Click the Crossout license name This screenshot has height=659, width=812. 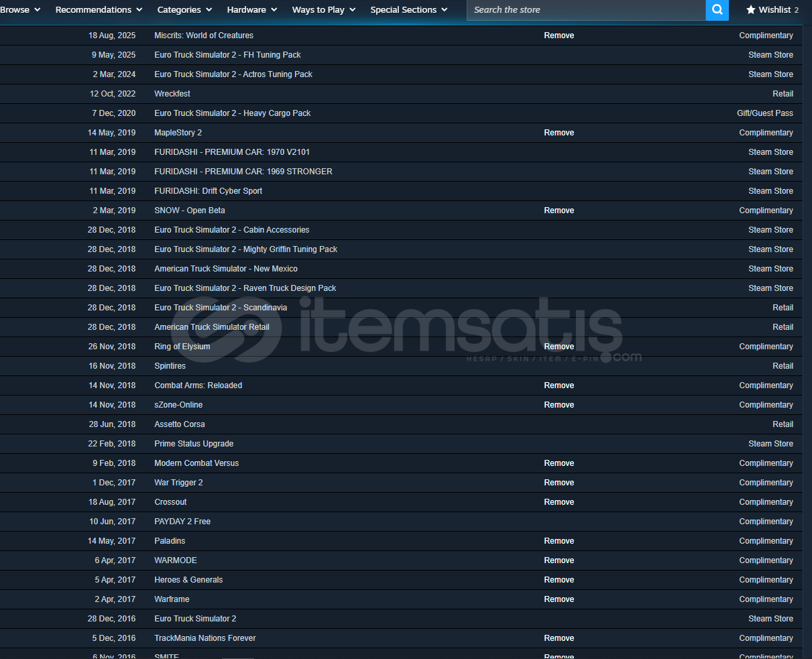pos(170,502)
